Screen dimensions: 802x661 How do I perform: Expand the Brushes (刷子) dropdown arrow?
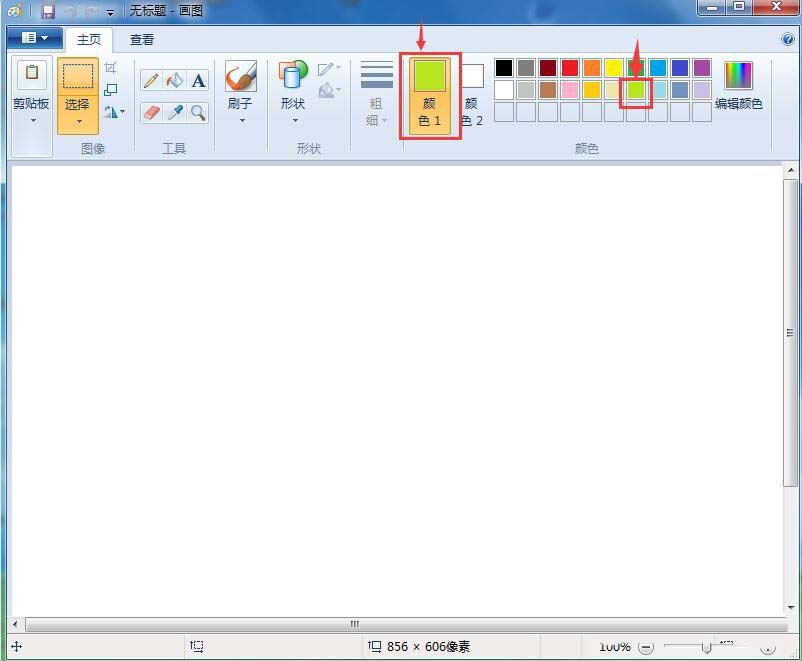click(242, 121)
